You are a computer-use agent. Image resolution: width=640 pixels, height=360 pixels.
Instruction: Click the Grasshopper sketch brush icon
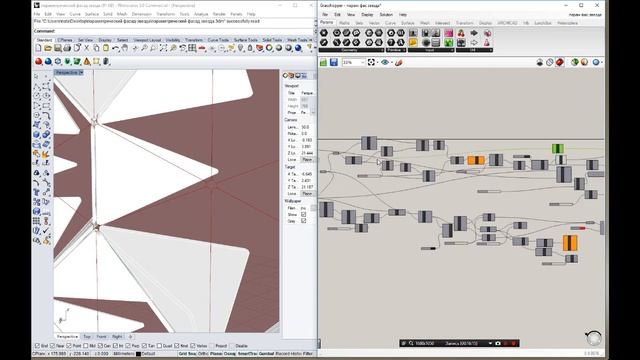click(x=399, y=62)
